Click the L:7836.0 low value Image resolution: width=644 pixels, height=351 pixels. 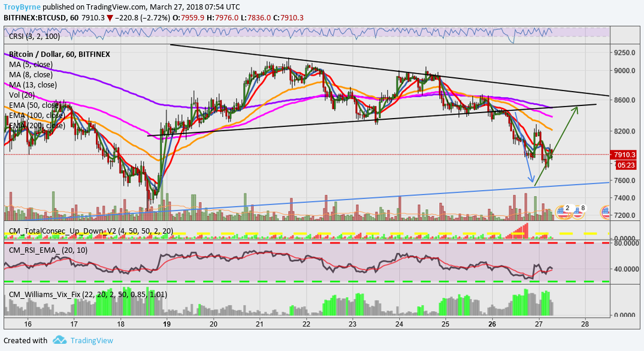[255, 18]
